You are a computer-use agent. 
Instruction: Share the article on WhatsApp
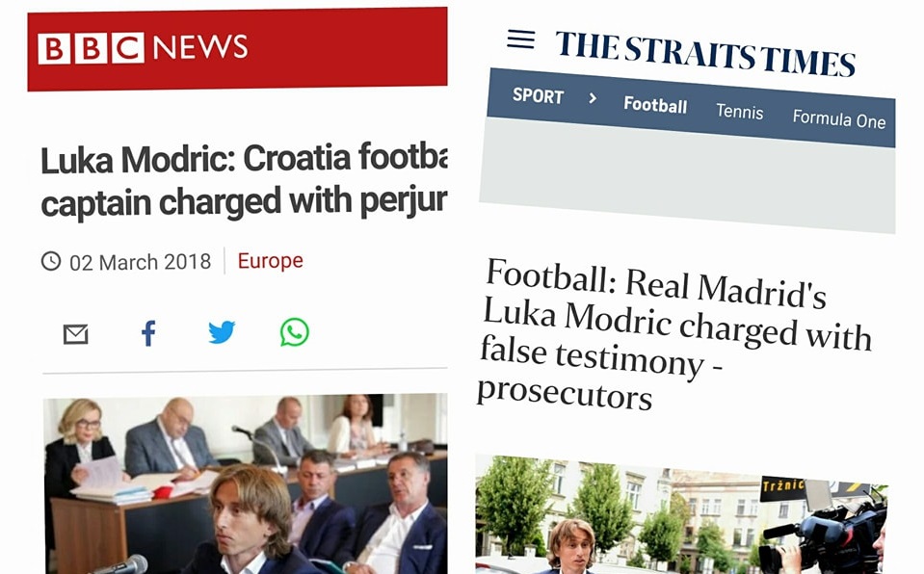[295, 332]
